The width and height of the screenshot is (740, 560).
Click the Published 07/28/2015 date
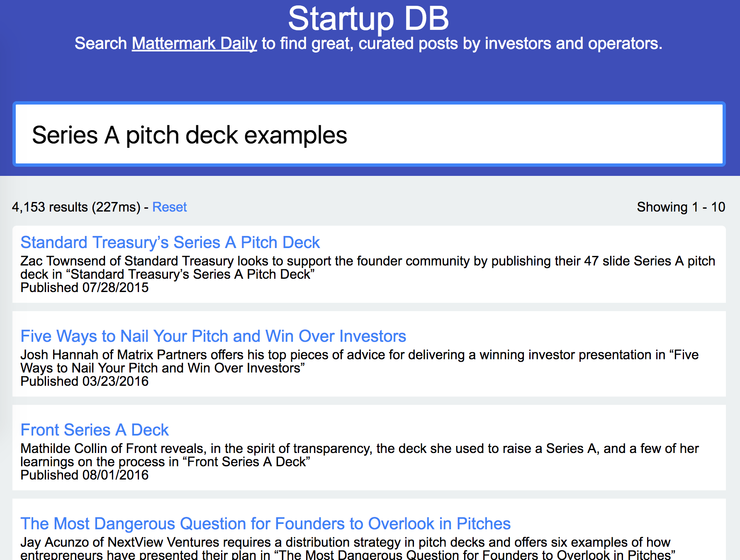[85, 287]
